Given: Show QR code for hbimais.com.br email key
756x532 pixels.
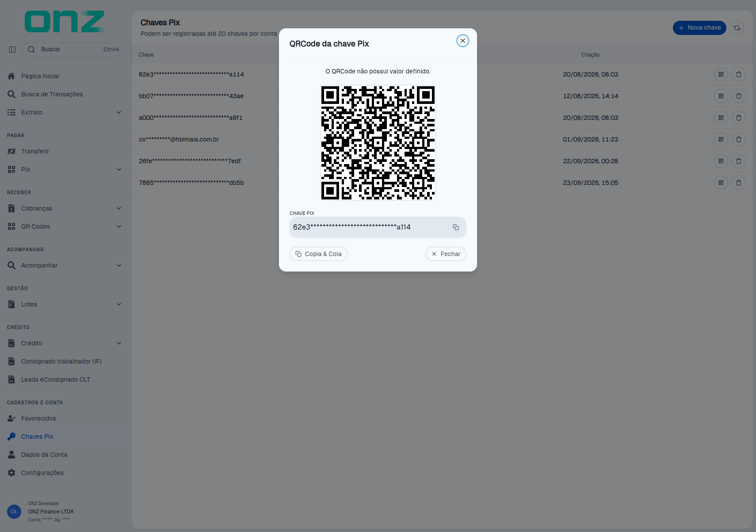Looking at the screenshot, I should (x=721, y=139).
